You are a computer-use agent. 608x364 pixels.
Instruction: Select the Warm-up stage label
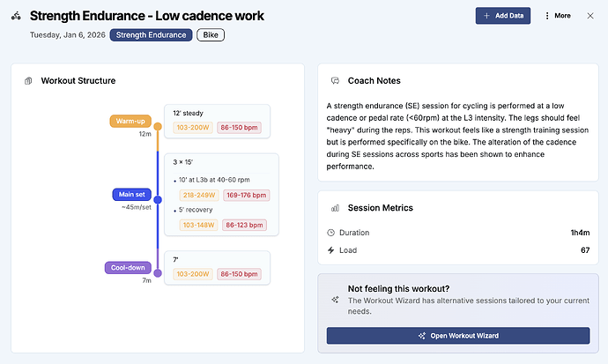(132, 122)
